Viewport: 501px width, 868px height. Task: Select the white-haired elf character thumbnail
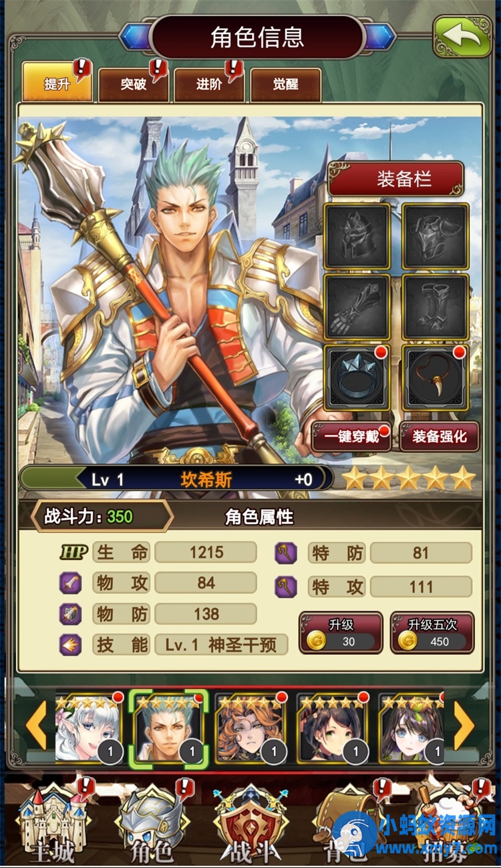pos(90,730)
